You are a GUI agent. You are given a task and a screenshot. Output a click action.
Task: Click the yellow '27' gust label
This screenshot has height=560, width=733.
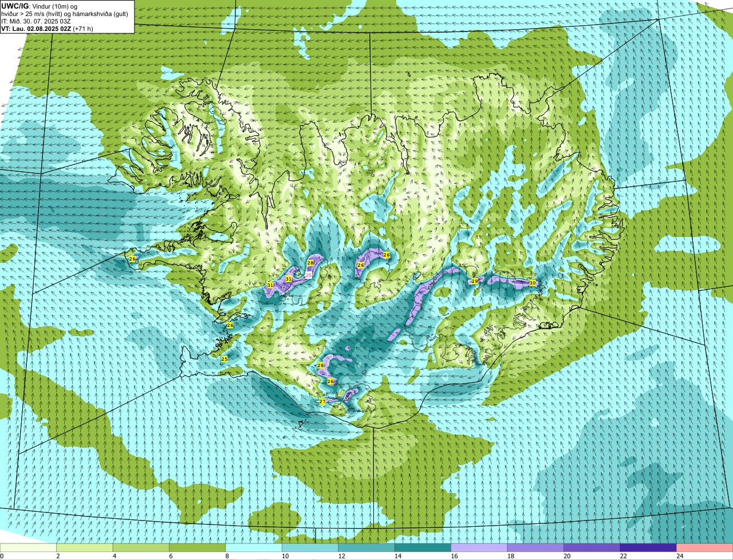[x=322, y=401]
